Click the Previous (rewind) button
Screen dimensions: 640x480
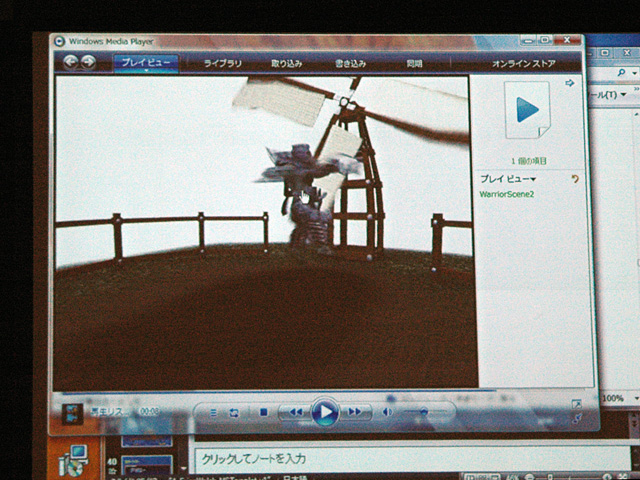[x=294, y=412]
